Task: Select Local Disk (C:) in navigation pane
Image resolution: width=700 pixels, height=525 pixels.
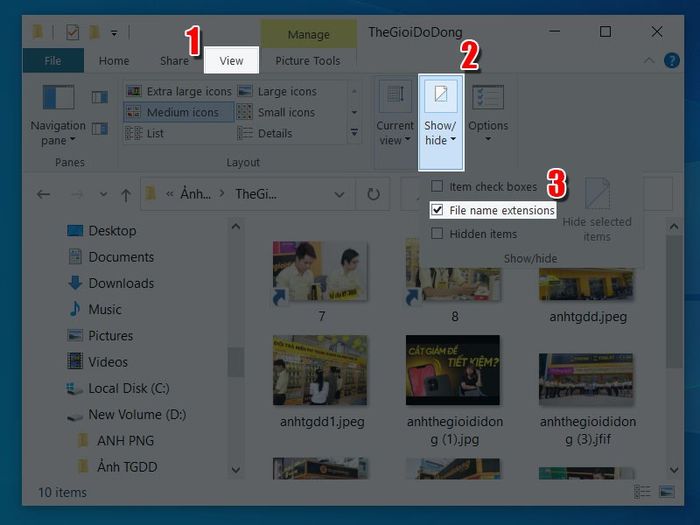Action: coord(118,388)
